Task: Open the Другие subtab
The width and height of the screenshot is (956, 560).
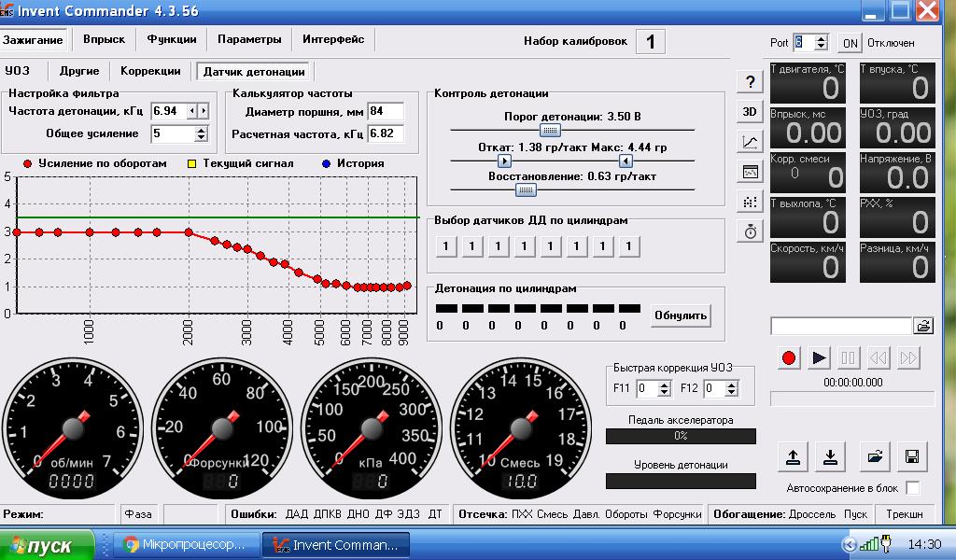Action: (x=79, y=71)
